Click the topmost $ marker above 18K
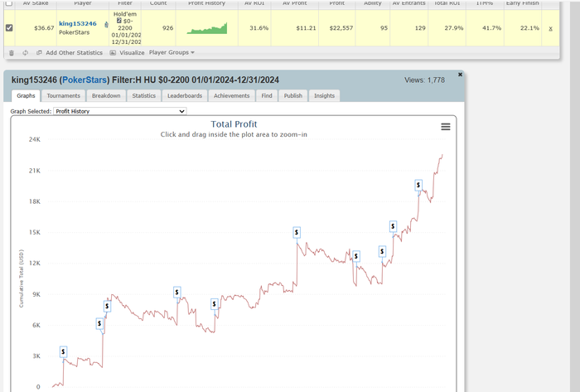580x392 pixels. [x=418, y=185]
